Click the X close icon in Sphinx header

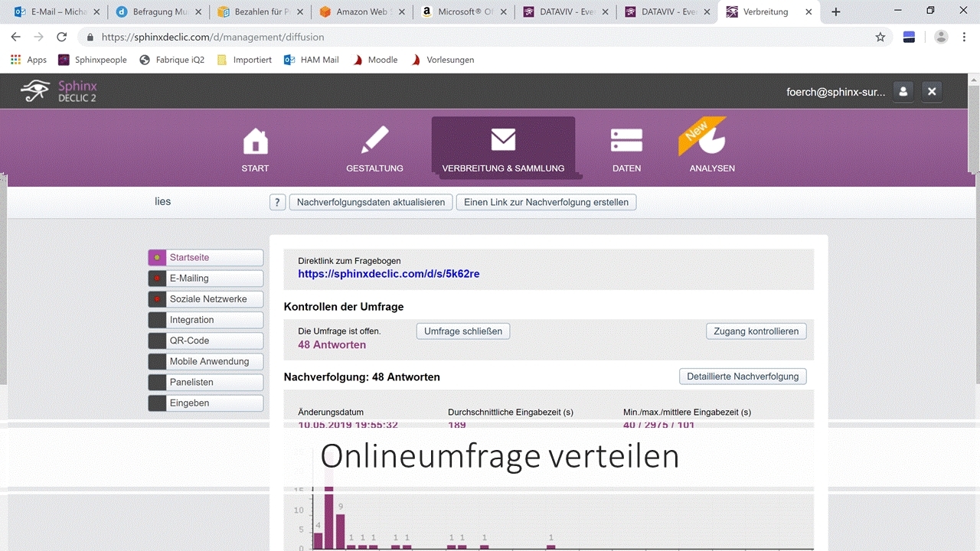(x=932, y=92)
